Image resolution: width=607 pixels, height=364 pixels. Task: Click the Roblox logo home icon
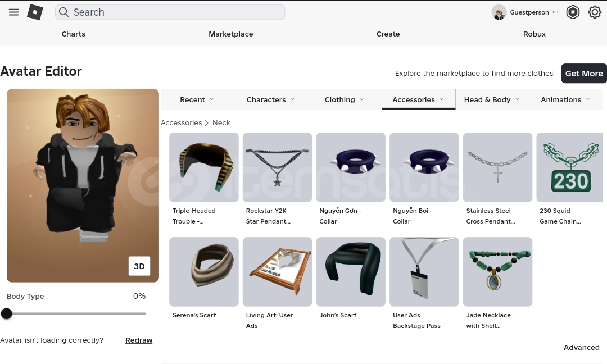[x=35, y=12]
